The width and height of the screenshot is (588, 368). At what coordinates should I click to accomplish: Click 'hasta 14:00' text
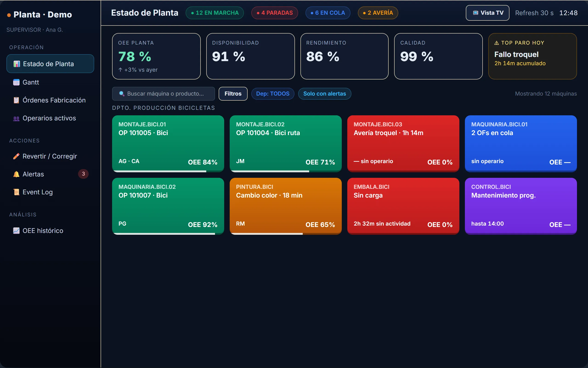pos(487,224)
